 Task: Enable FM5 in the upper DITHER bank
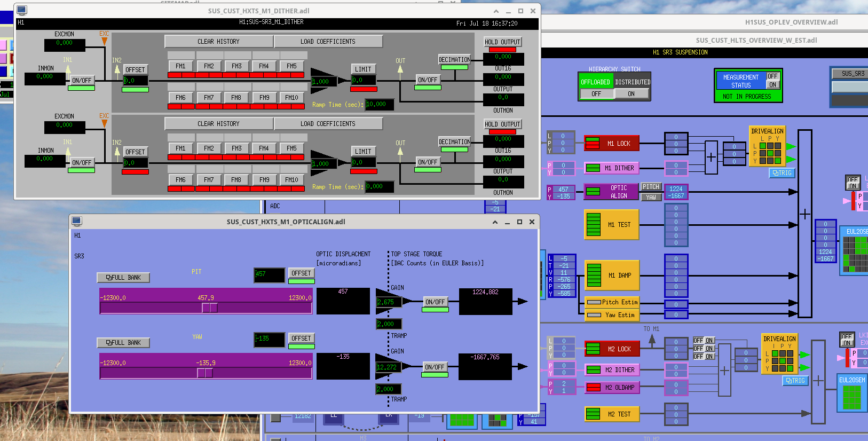291,66
